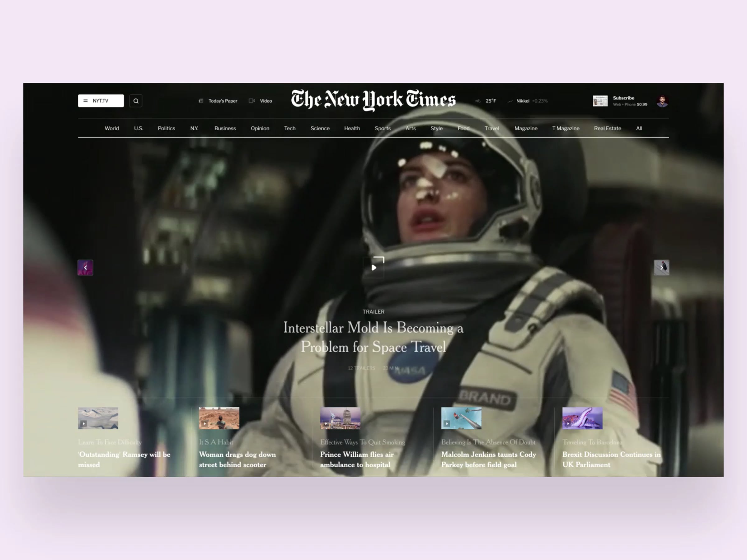Image resolution: width=747 pixels, height=560 pixels.
Task: Click the 'Traveling To Barcelona' caption
Action: click(592, 442)
